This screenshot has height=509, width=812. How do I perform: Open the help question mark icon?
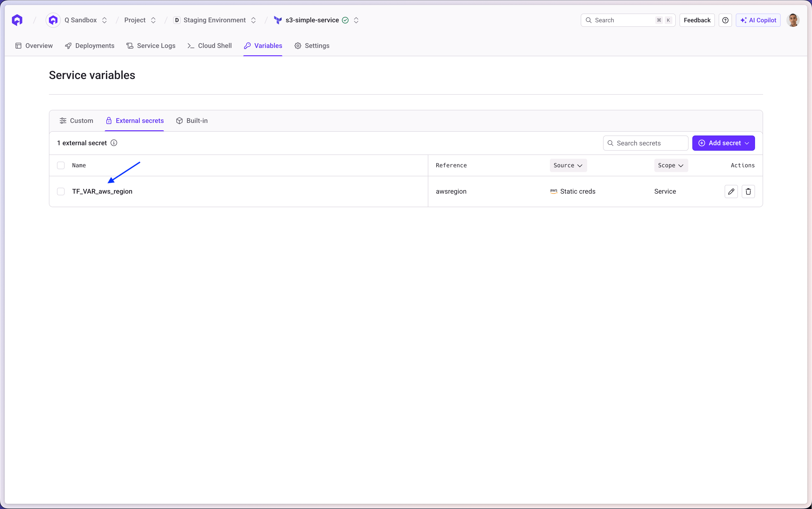[x=725, y=20]
